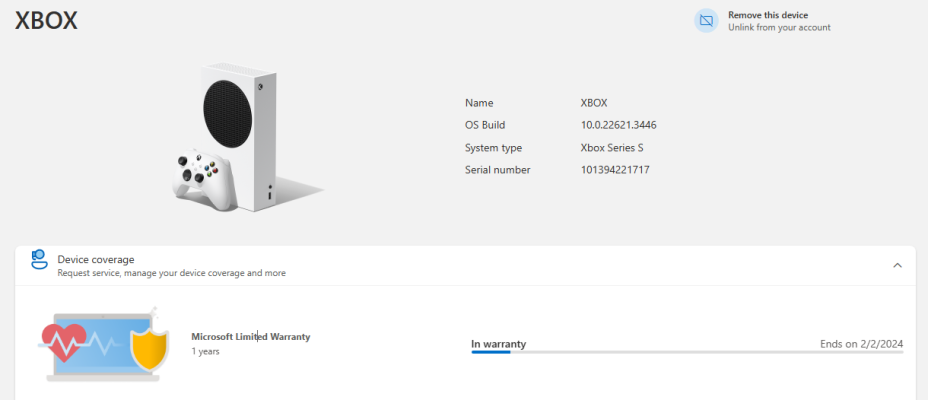The width and height of the screenshot is (928, 400).
Task: Click the Ends on 2/2/2024 date
Action: [862, 344]
